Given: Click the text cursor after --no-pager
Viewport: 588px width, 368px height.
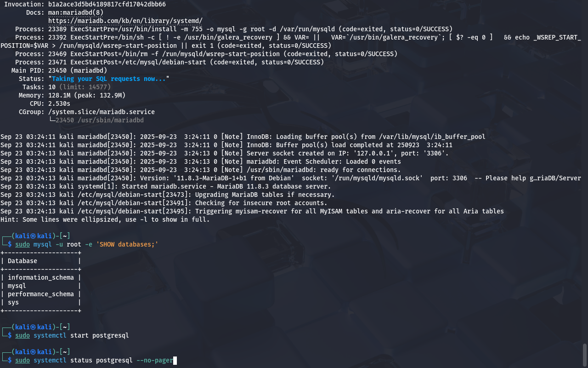Looking at the screenshot, I should 175,360.
